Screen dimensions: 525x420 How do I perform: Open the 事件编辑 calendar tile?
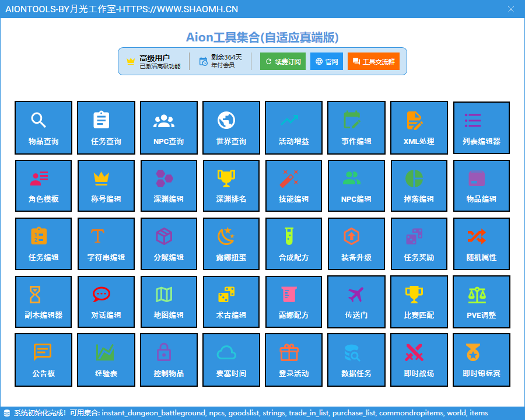click(356, 128)
